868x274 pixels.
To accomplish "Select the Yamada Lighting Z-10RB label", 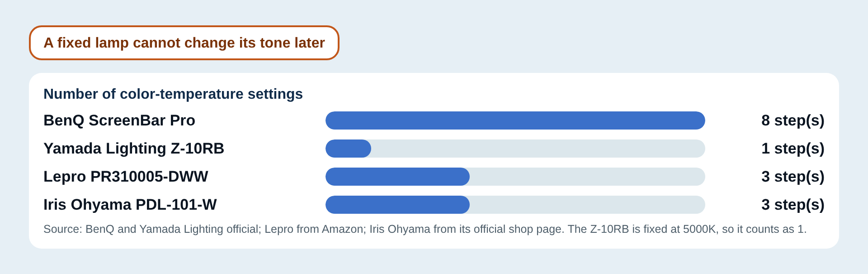I will [x=134, y=149].
